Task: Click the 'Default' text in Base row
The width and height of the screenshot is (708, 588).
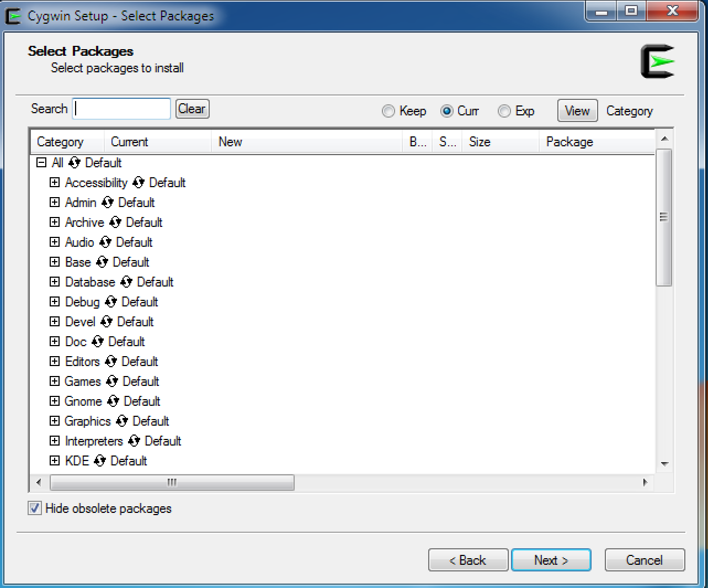Action: pos(131,262)
